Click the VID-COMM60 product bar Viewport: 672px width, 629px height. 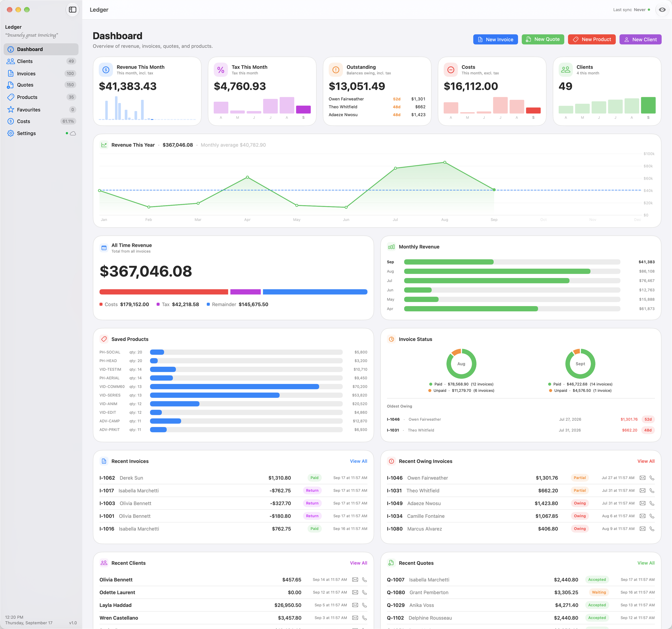tap(234, 387)
